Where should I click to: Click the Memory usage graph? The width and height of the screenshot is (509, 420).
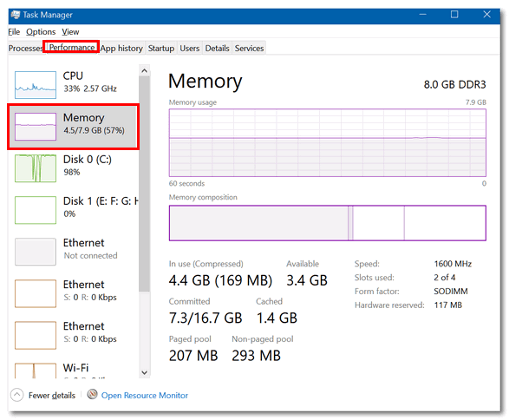327,142
